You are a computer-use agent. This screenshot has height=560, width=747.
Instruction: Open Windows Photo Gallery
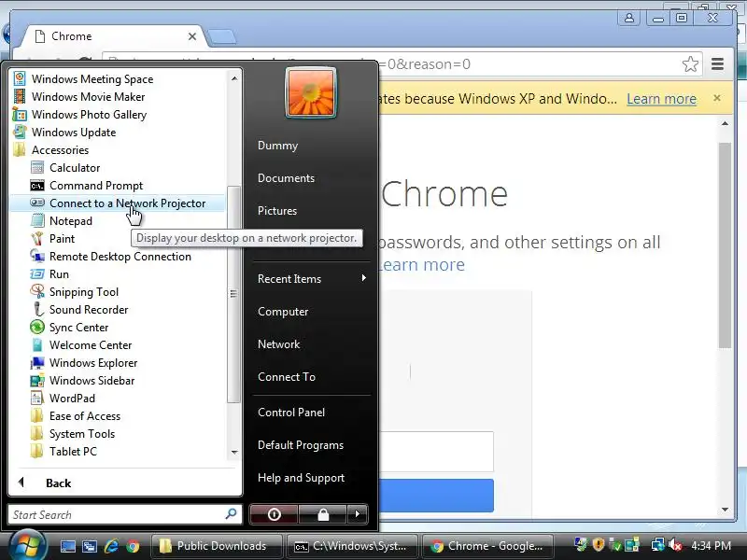[89, 115]
